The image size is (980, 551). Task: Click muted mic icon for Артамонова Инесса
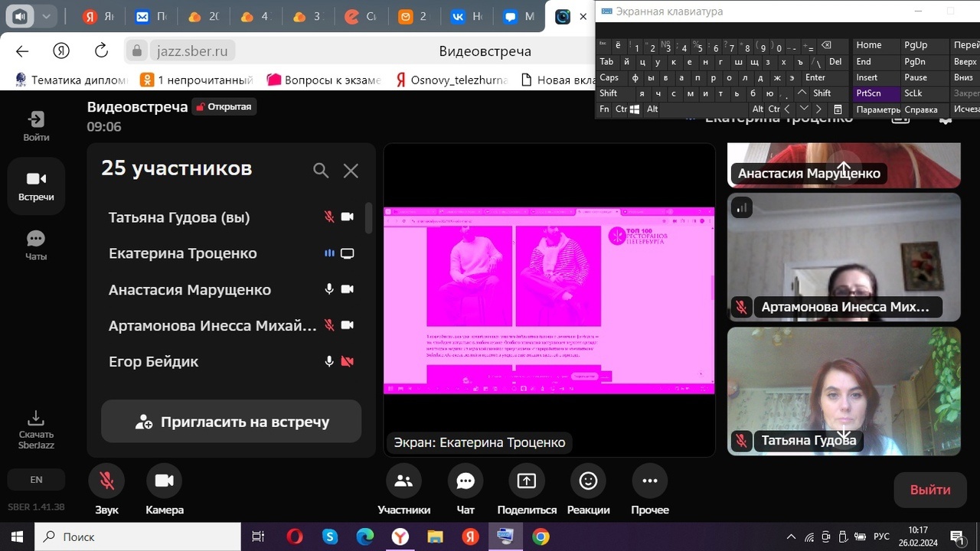click(329, 325)
